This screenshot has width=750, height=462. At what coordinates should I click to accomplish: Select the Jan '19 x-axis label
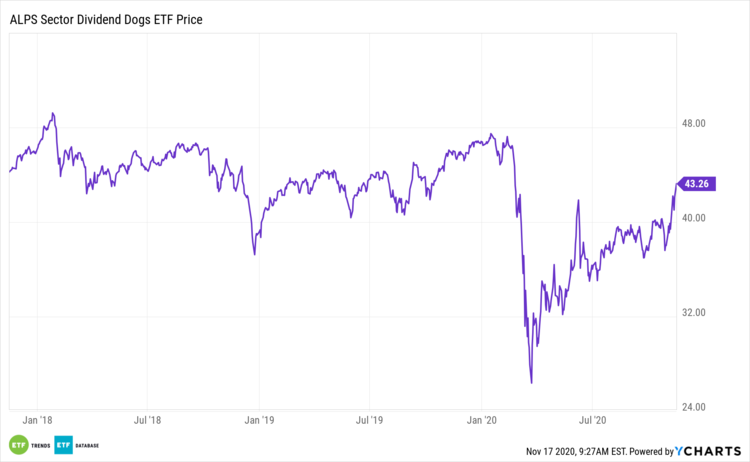260,422
